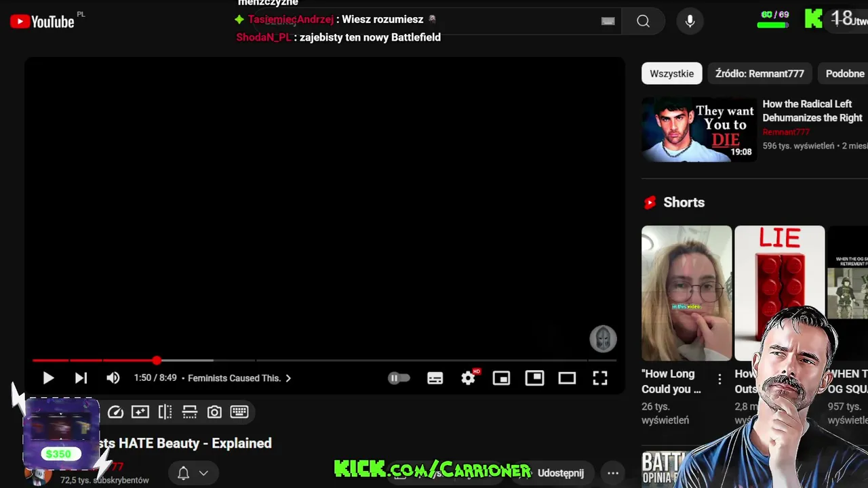
Task: Open the notification bell dropdown
Action: [x=193, y=473]
